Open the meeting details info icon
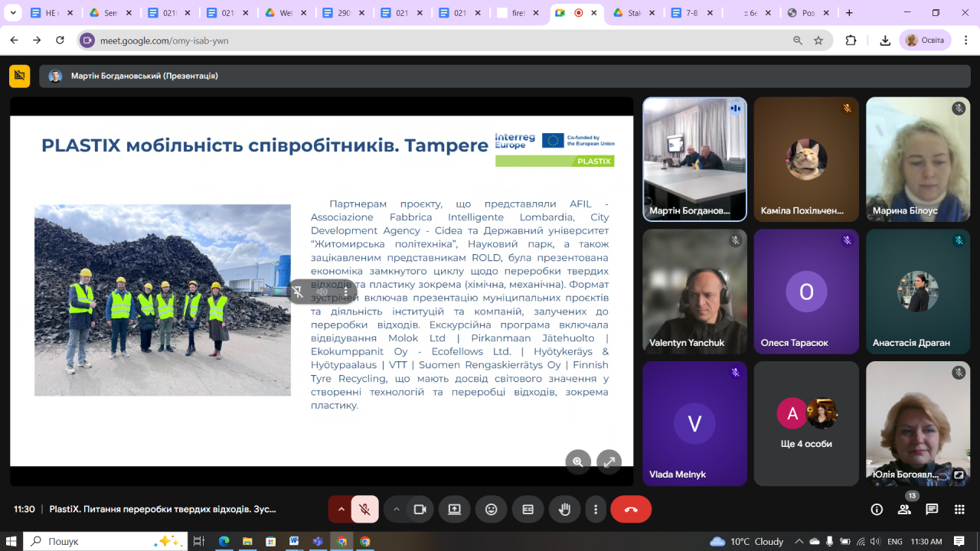This screenshot has width=980, height=551. 877,510
